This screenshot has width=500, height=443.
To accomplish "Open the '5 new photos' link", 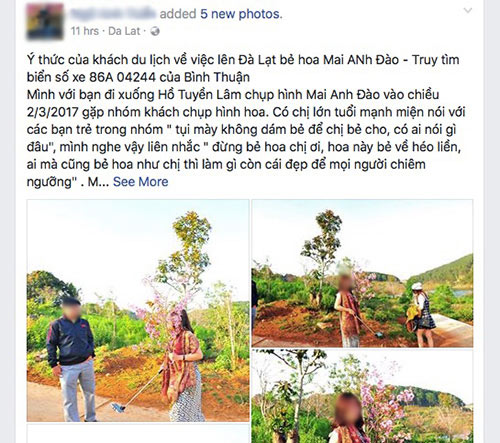I will coord(241,14).
